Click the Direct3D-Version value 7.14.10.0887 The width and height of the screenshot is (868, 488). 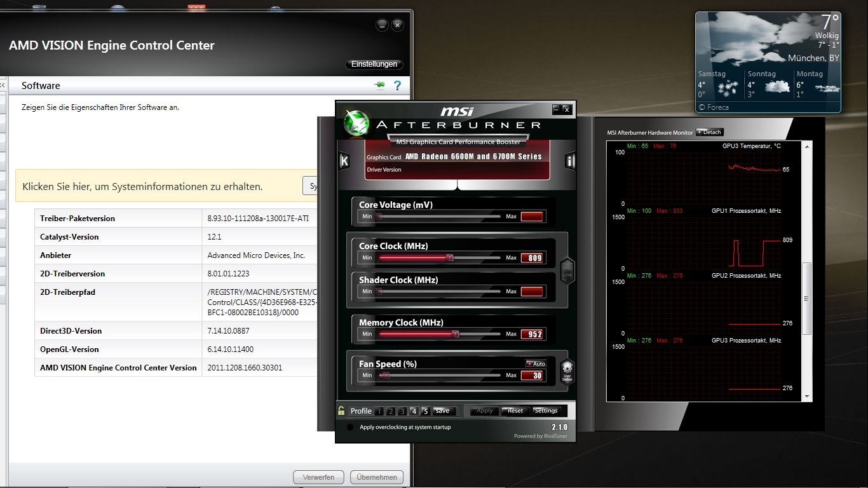coord(229,330)
